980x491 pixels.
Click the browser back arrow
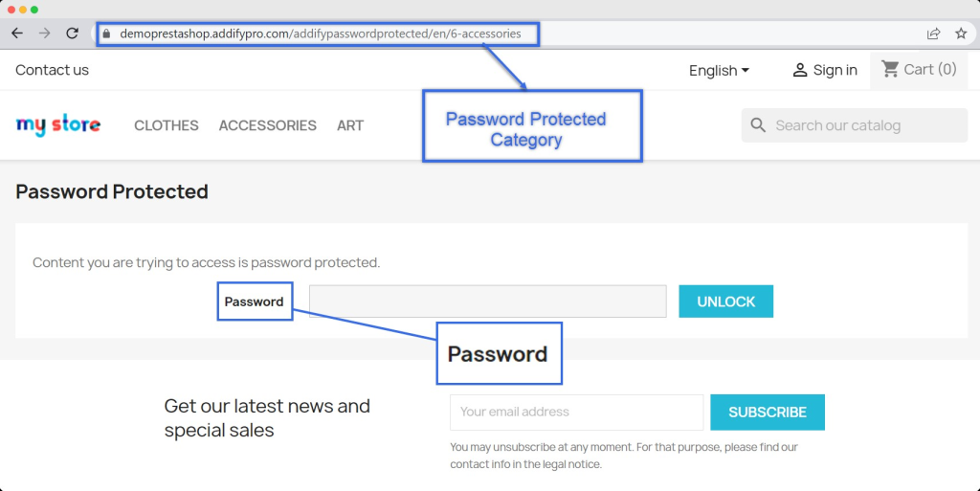point(17,33)
